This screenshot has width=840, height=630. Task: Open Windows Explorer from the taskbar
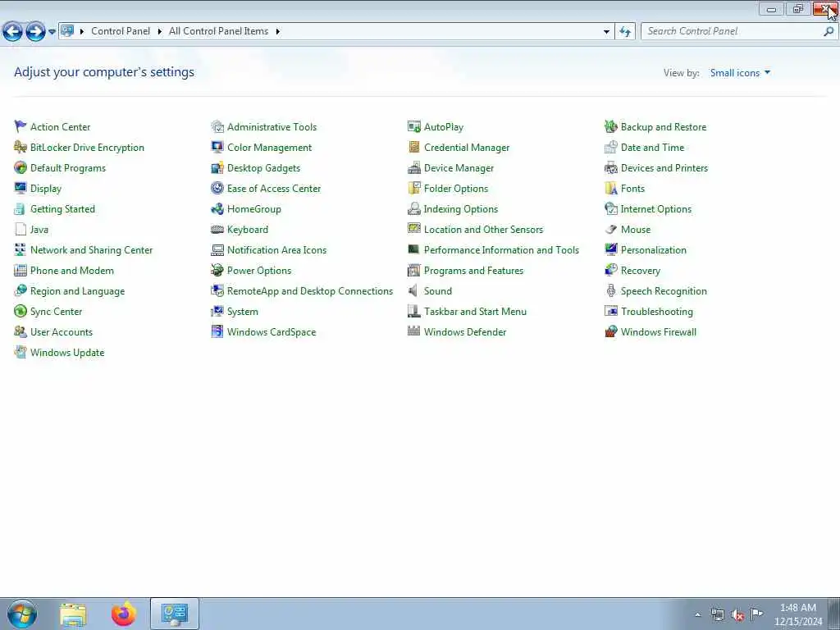(x=73, y=614)
